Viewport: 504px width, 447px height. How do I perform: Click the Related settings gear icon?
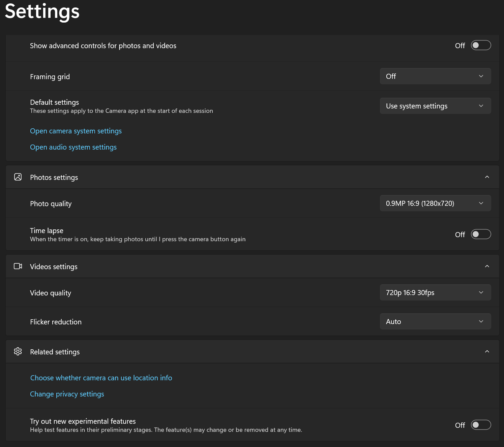(18, 351)
